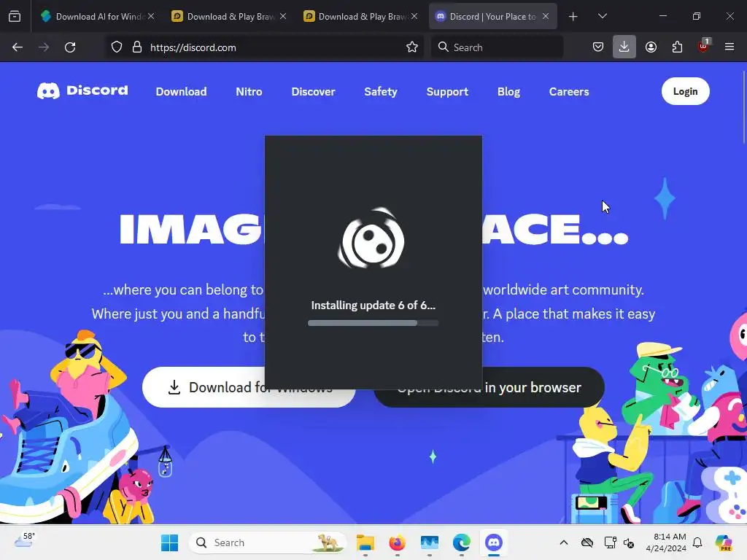The image size is (747, 560).
Task: Go back with browser back arrow
Action: click(x=18, y=47)
